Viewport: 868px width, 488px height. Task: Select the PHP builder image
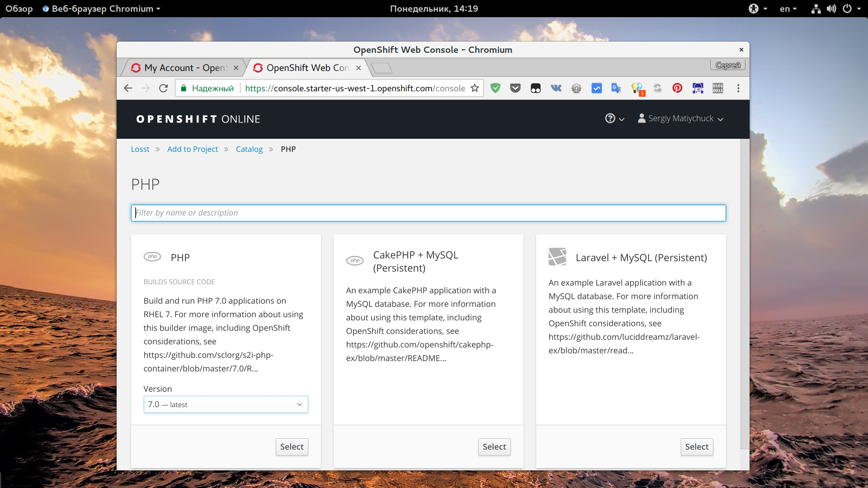click(292, 446)
